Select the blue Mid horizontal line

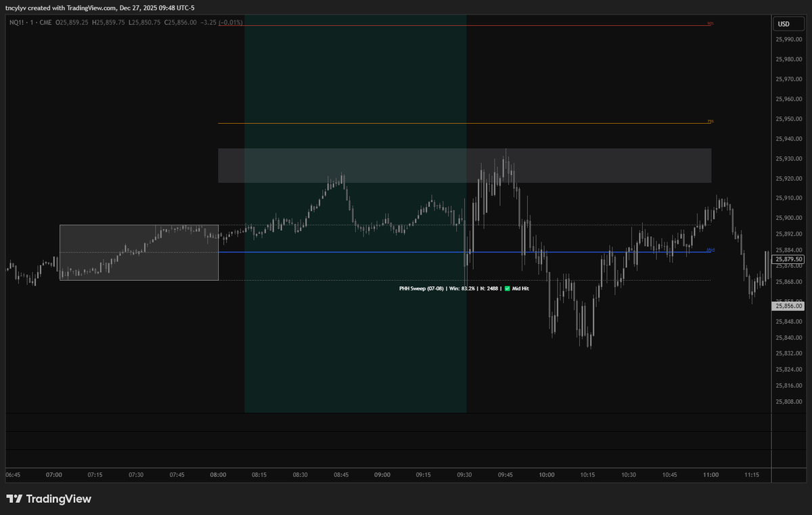click(464, 252)
